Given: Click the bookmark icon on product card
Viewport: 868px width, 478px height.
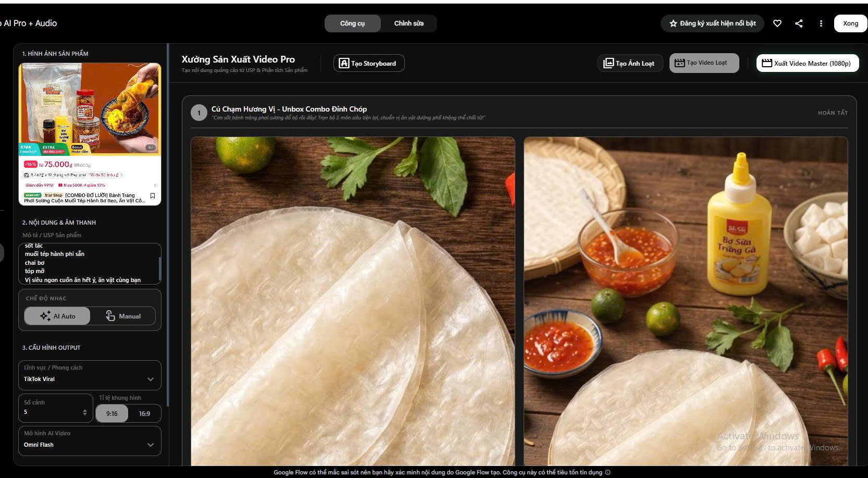Looking at the screenshot, I should coord(153,196).
